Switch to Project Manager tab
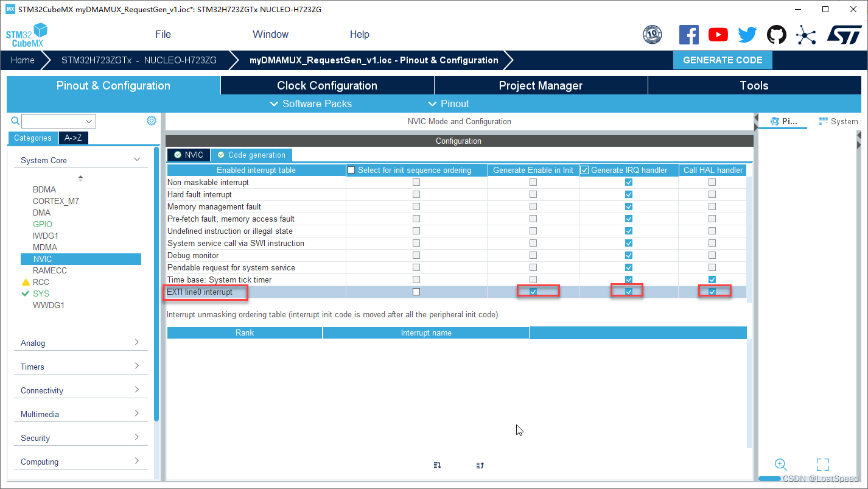 click(541, 85)
